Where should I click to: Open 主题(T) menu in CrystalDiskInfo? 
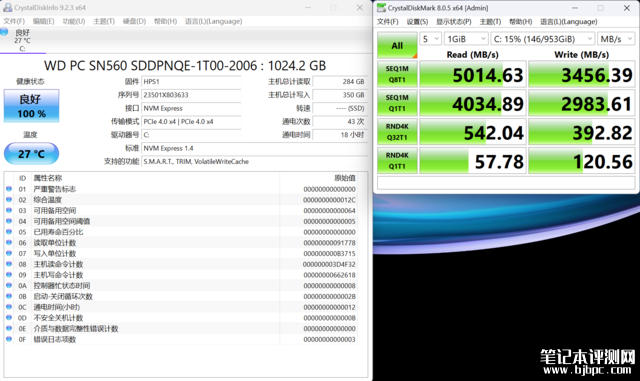[x=104, y=21]
